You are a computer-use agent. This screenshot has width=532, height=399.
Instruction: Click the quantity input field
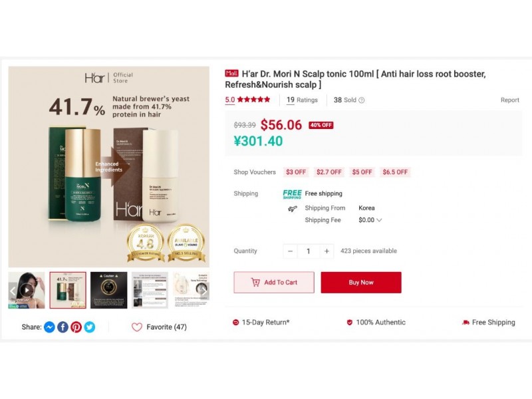click(309, 251)
